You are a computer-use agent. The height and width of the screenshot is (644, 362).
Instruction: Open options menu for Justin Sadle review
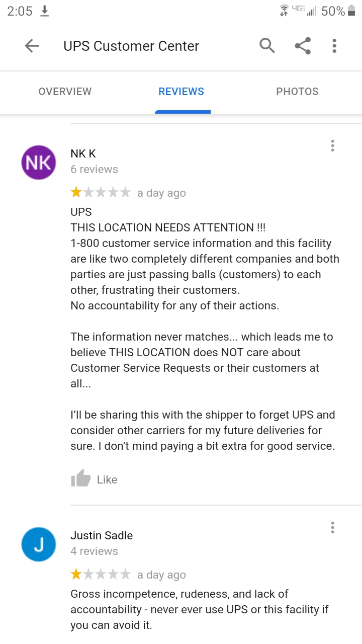332,527
